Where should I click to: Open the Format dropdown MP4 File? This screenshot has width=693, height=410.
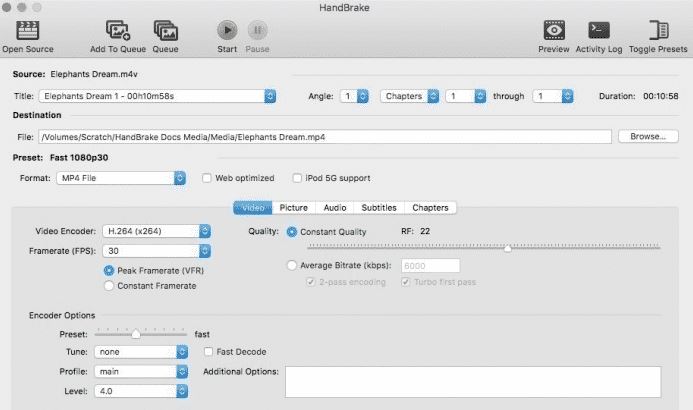tap(121, 178)
